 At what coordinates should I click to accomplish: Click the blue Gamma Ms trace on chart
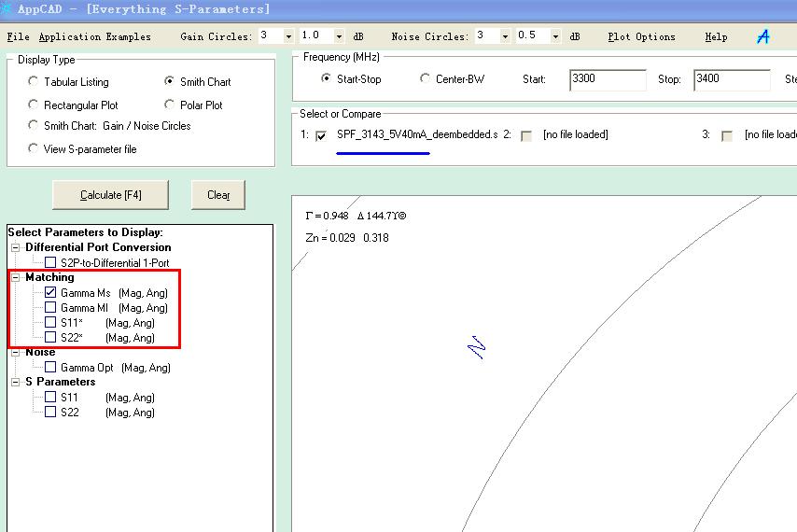[476, 347]
